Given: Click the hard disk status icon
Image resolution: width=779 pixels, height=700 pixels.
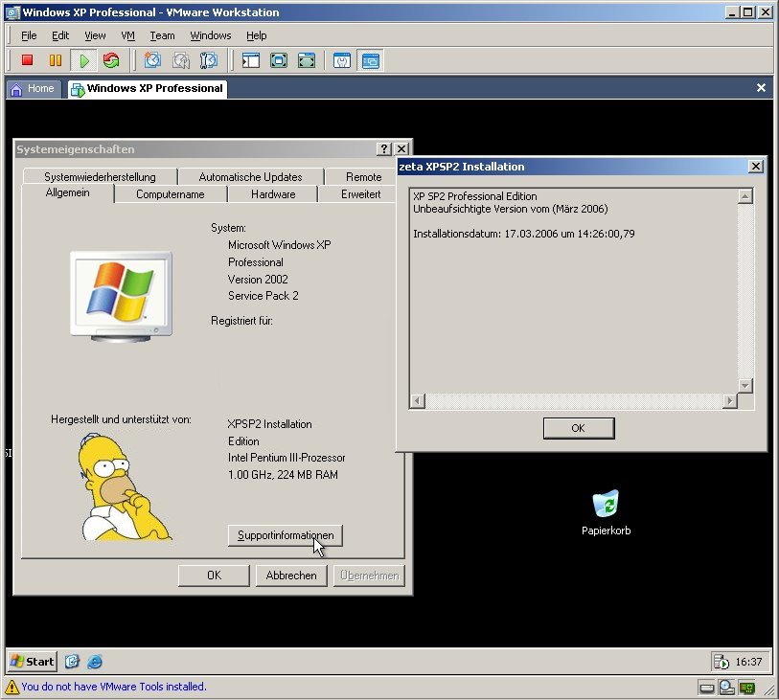Looking at the screenshot, I should click(706, 689).
